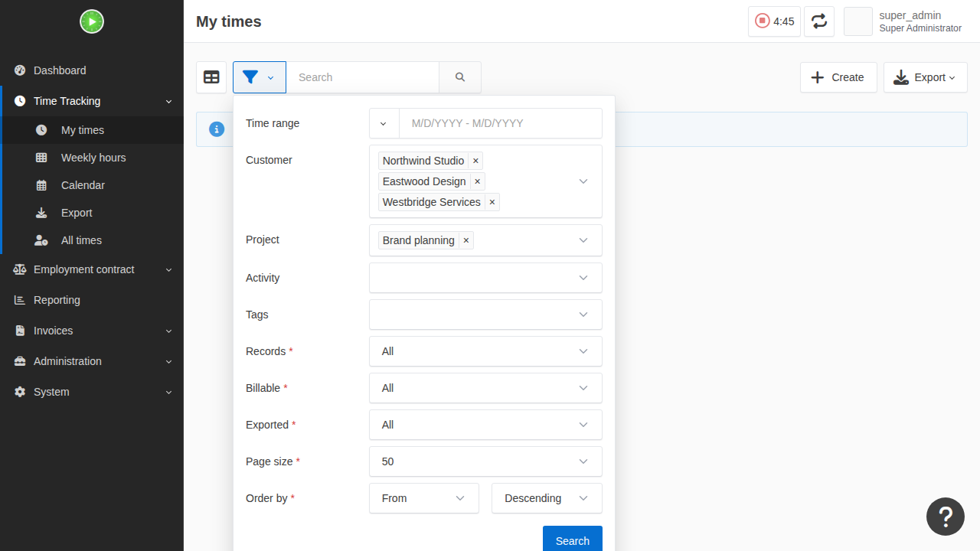Click the blue Search button
This screenshot has width=980, height=551.
point(573,540)
